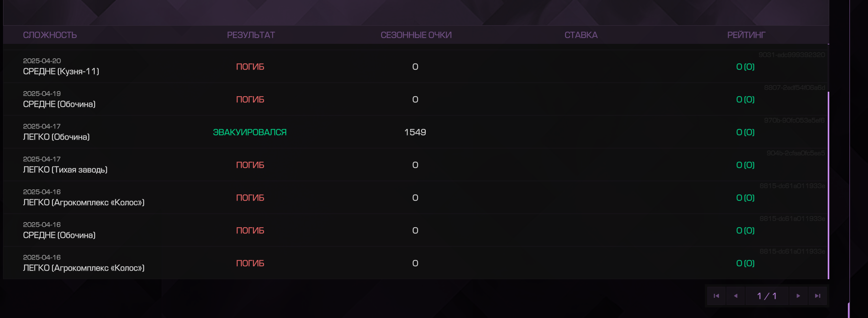Sort by СТАВКА column header
The width and height of the screenshot is (868, 318).
tap(581, 35)
